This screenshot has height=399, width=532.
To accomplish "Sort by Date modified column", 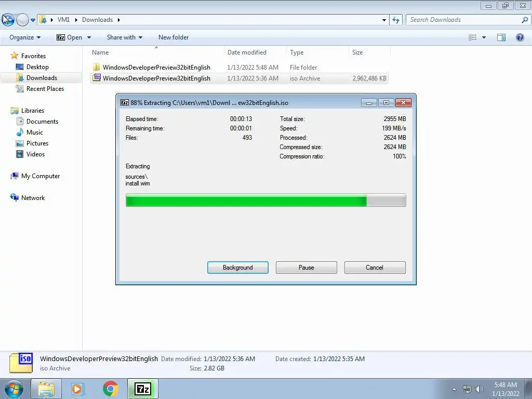I will [x=247, y=52].
